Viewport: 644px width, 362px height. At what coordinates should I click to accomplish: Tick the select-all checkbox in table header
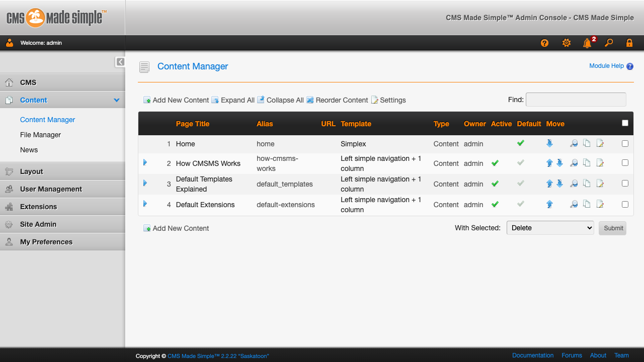coord(625,123)
